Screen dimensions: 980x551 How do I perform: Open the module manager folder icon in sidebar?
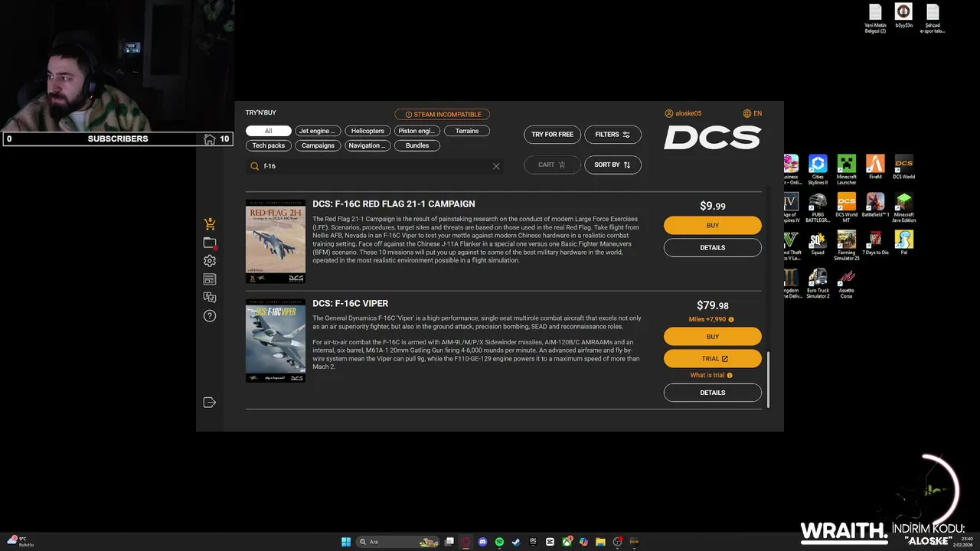point(210,243)
